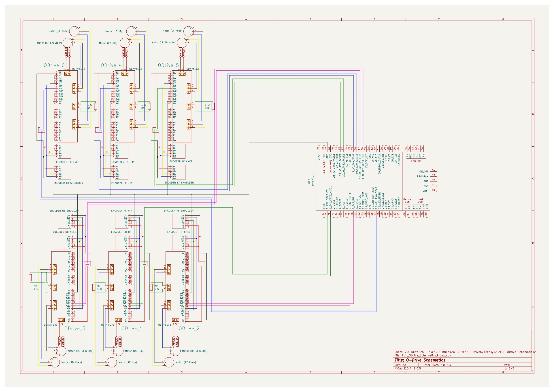Click the KiCad E.D.A. 9.0.5 text

pyautogui.click(x=408, y=369)
